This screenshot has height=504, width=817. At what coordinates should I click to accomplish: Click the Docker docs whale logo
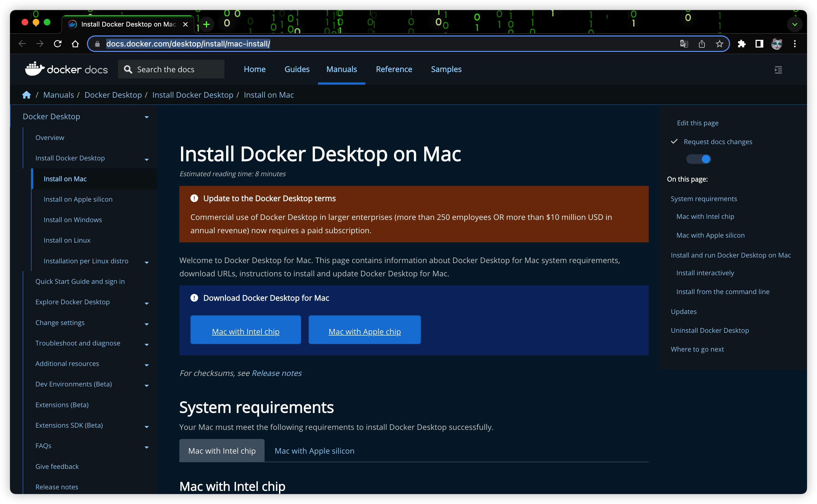coord(66,69)
